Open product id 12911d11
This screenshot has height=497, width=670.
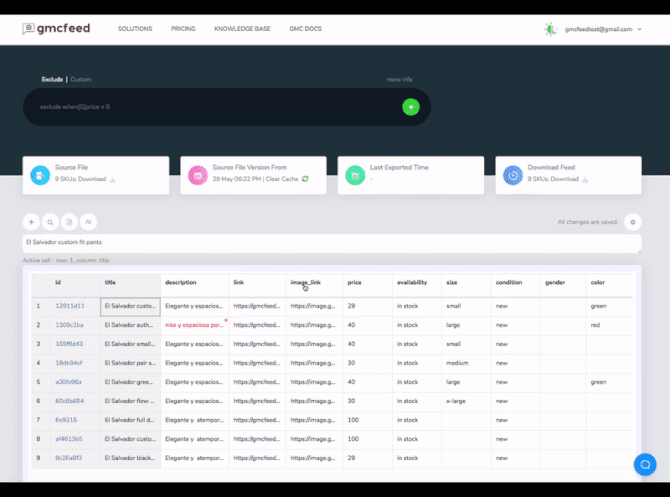pos(70,306)
